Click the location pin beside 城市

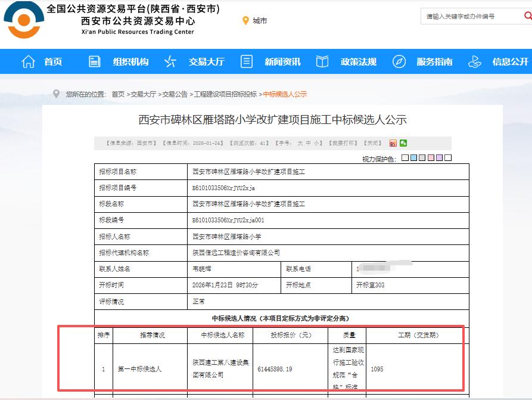pos(247,20)
